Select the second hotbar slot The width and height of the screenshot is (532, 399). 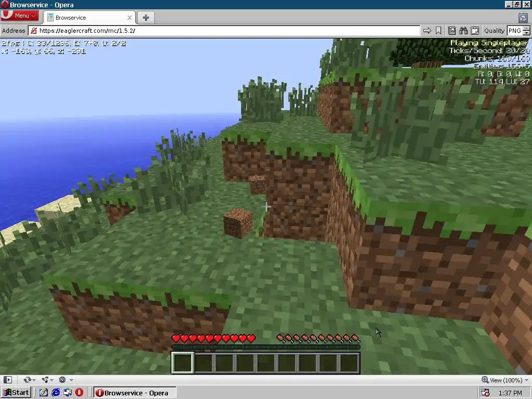tap(204, 363)
